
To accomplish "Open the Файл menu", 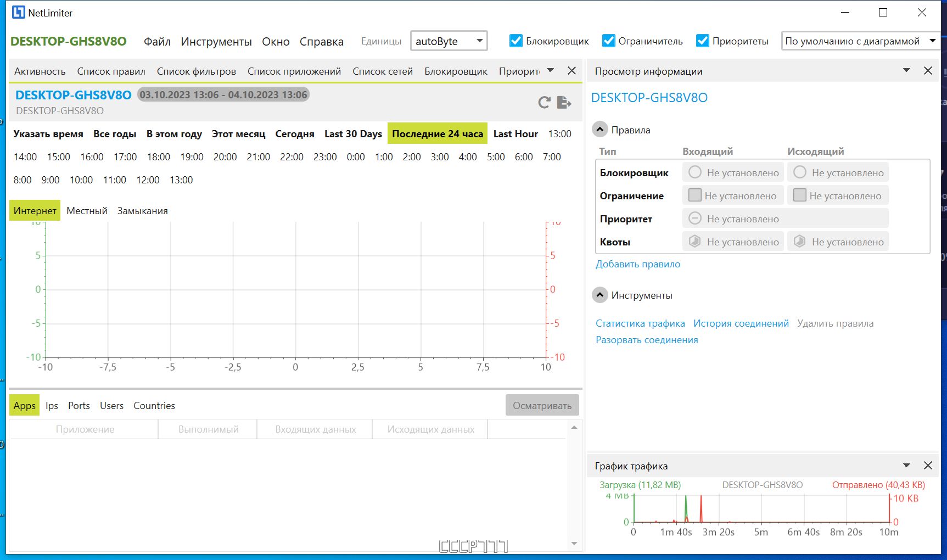I will [x=157, y=42].
